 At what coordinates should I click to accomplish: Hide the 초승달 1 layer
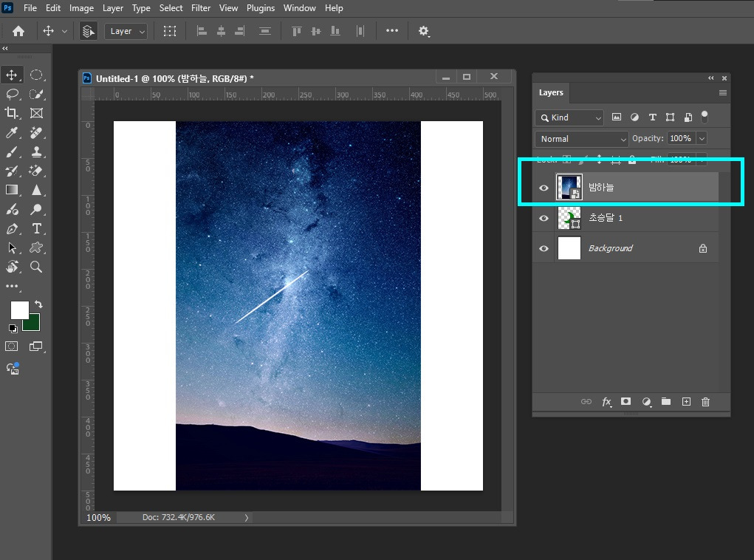click(x=544, y=218)
